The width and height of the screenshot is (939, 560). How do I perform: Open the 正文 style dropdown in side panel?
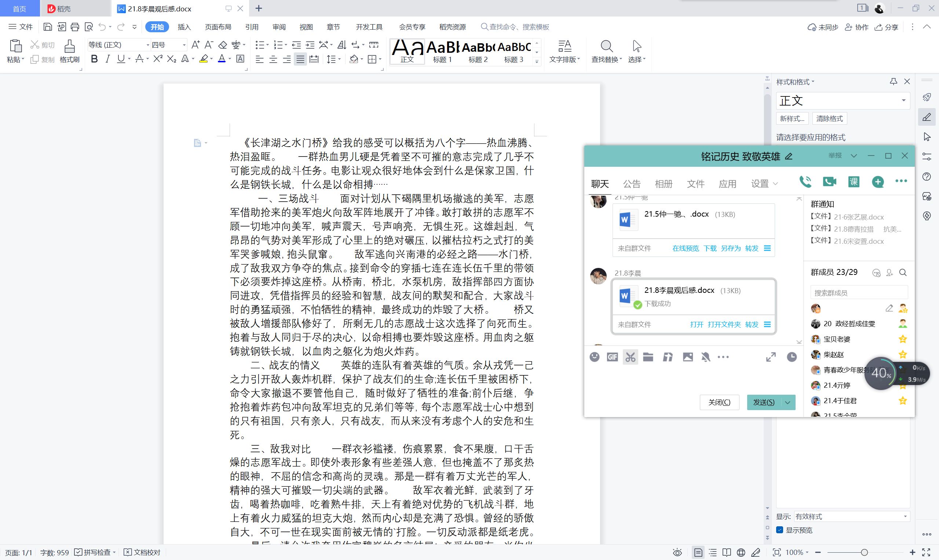click(x=903, y=100)
